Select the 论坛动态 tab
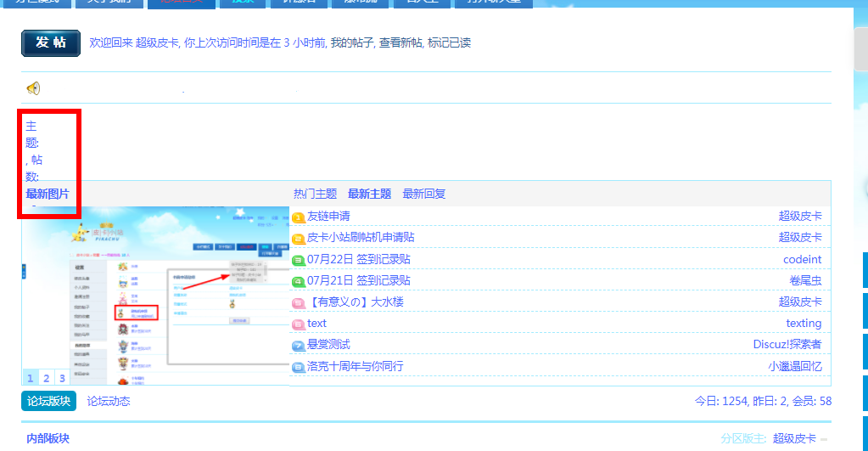Viewport: 868px width, 451px height. (x=109, y=401)
